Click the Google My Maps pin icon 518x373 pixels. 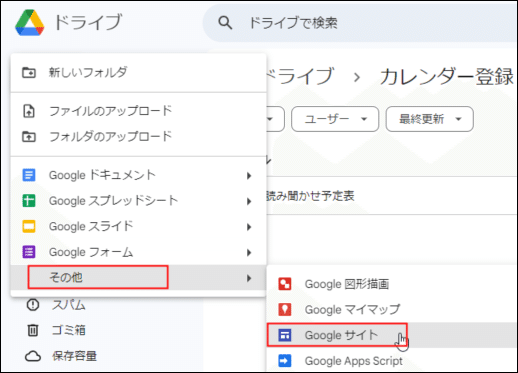[x=285, y=309]
